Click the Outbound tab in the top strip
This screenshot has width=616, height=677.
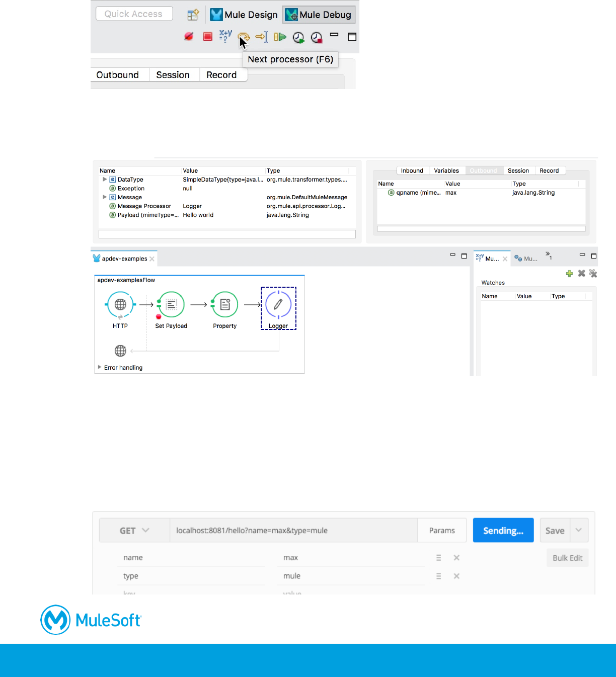click(x=118, y=74)
